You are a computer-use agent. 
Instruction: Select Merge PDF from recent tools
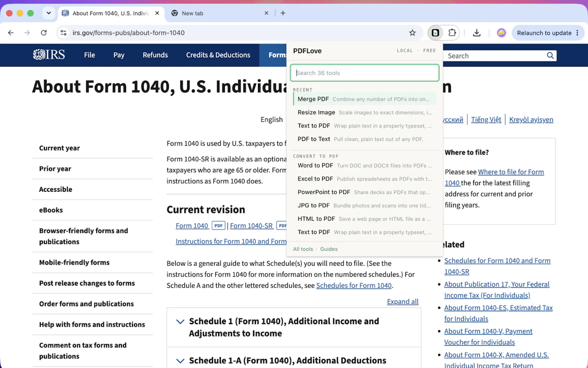pyautogui.click(x=365, y=99)
